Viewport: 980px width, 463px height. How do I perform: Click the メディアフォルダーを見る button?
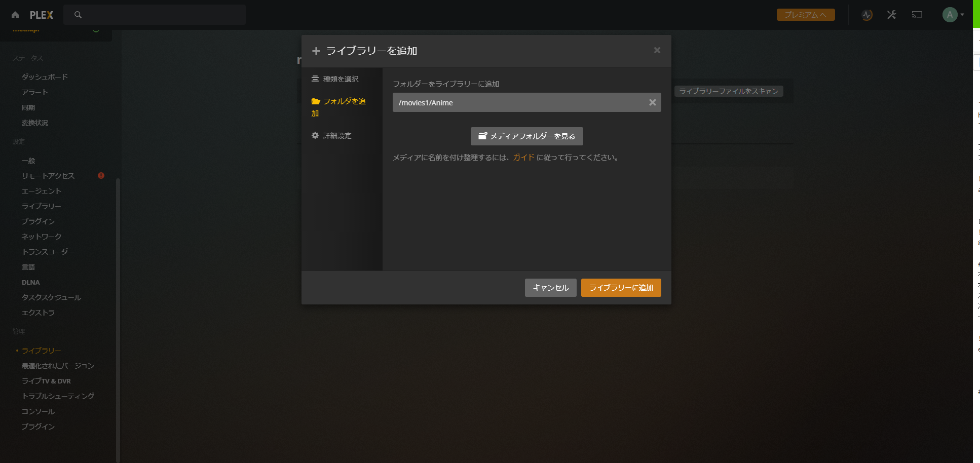pos(526,136)
